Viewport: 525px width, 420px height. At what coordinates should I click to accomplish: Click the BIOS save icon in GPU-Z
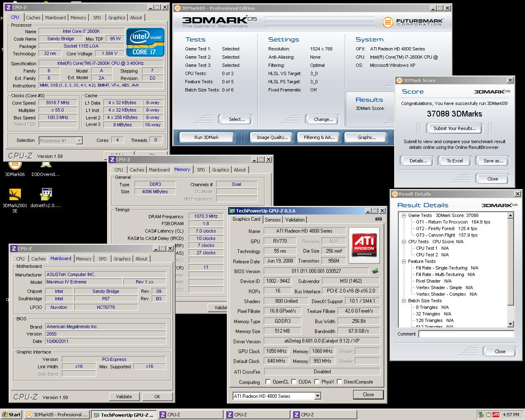(375, 271)
